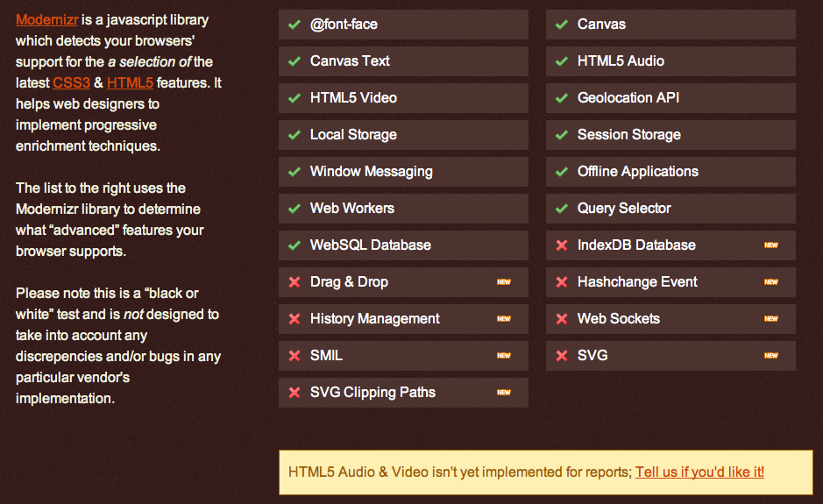Click the 'Web Sockets' label
The image size is (823, 504).
click(618, 318)
